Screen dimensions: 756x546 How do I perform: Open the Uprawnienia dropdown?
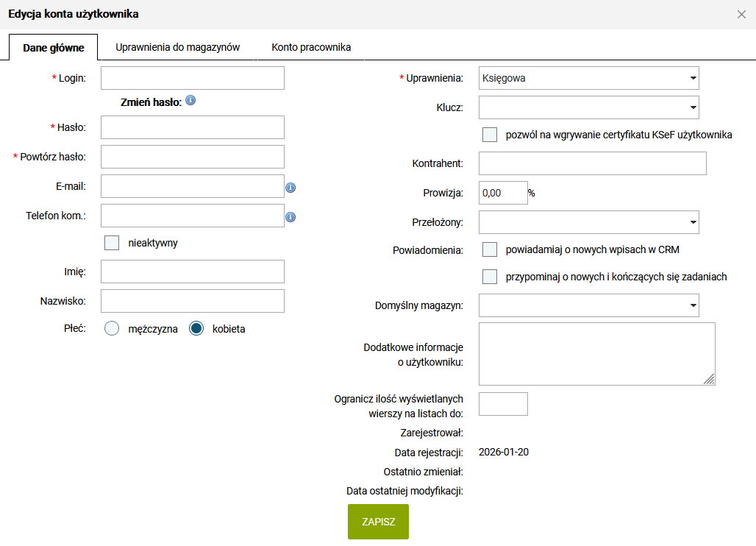pos(588,78)
